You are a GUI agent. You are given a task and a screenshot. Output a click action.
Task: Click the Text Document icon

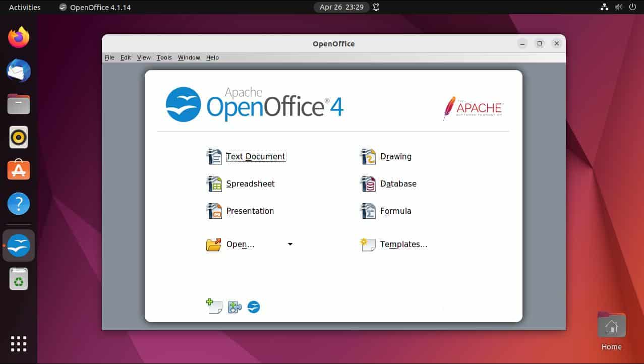click(214, 156)
